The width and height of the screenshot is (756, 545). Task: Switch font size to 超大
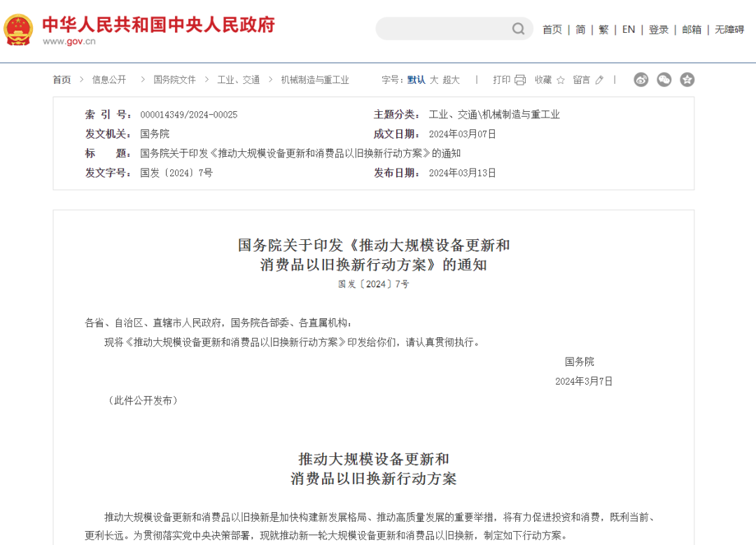point(451,80)
